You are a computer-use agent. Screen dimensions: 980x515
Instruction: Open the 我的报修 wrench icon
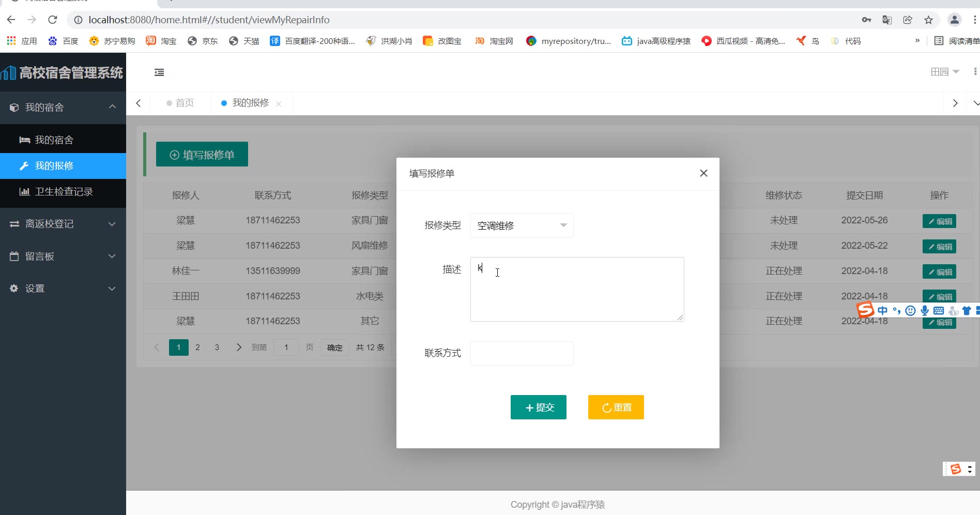(x=24, y=166)
